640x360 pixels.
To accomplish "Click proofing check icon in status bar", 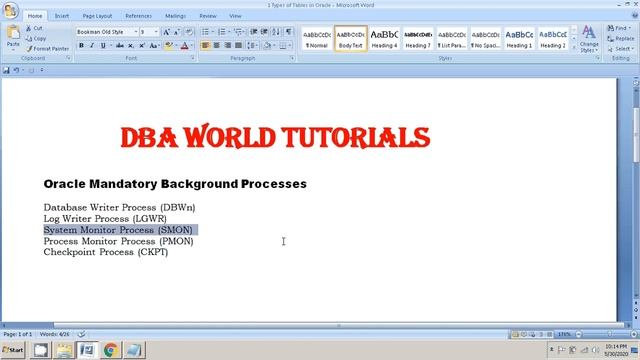I will tap(81, 334).
